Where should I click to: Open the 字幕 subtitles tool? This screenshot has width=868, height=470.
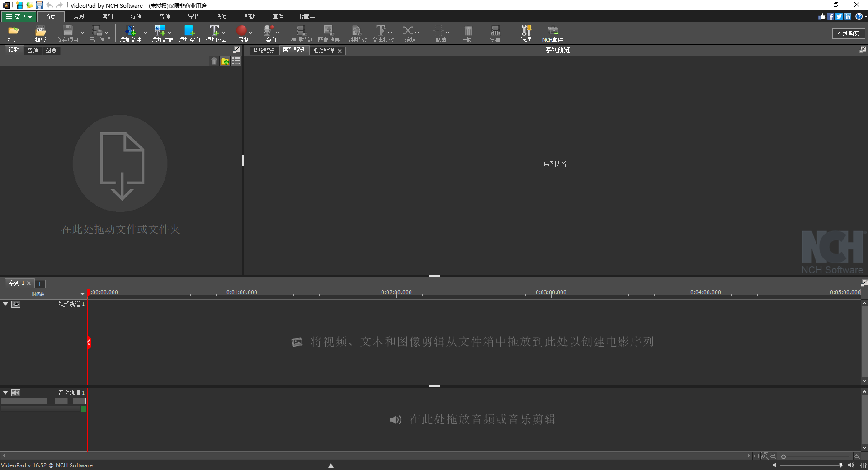coord(495,33)
